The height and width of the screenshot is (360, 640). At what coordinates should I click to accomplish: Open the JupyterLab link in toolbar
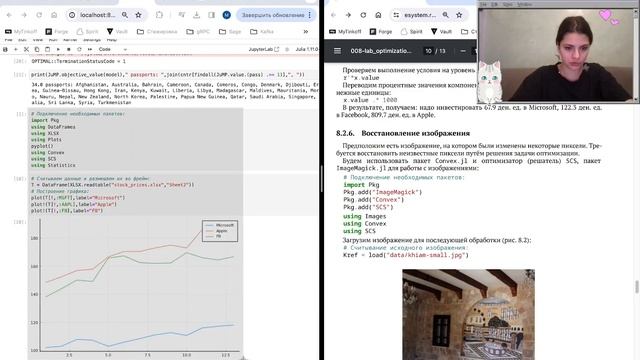[x=264, y=49]
